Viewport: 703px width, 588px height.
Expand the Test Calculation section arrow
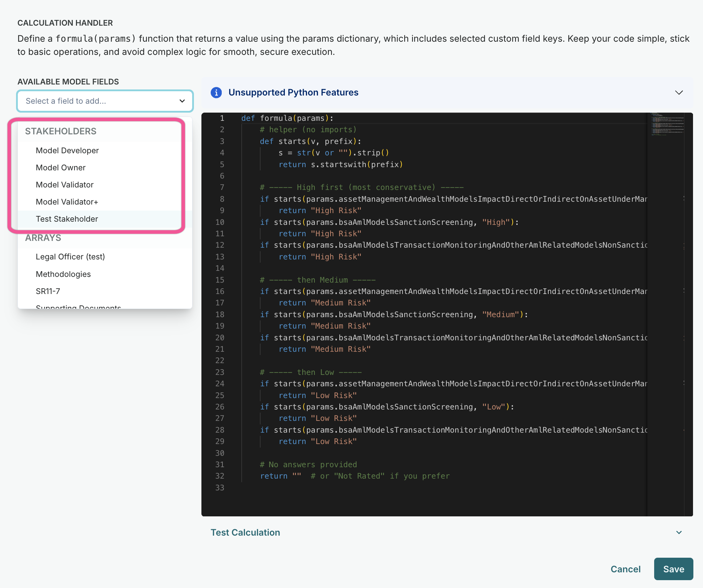(679, 532)
